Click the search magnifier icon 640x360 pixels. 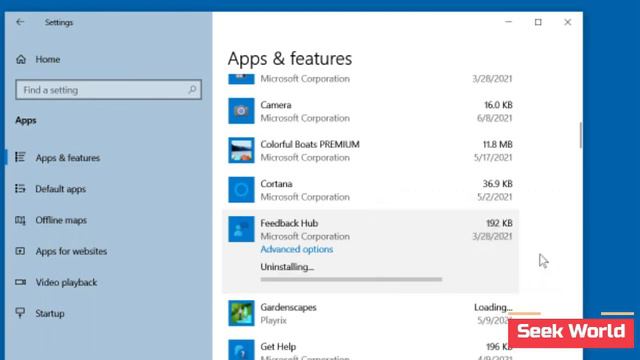192,89
